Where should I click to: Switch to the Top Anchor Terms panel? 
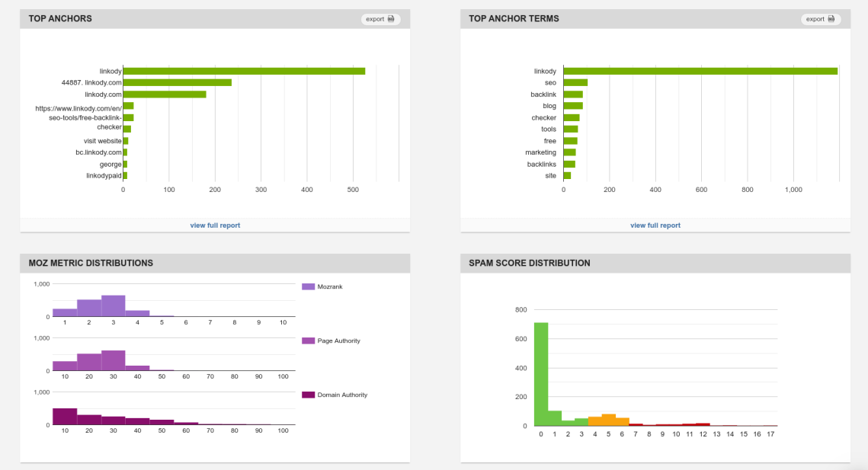[514, 18]
